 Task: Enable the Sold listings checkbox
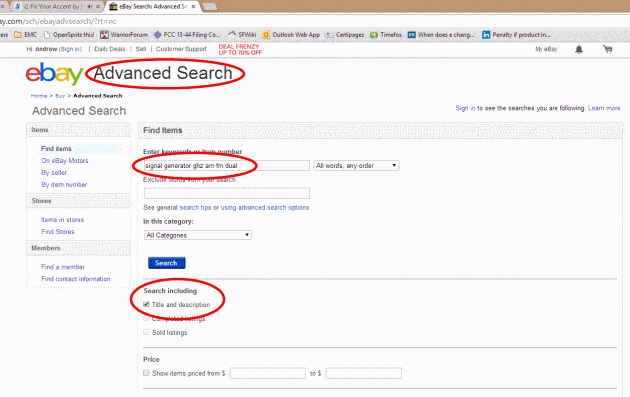(146, 332)
